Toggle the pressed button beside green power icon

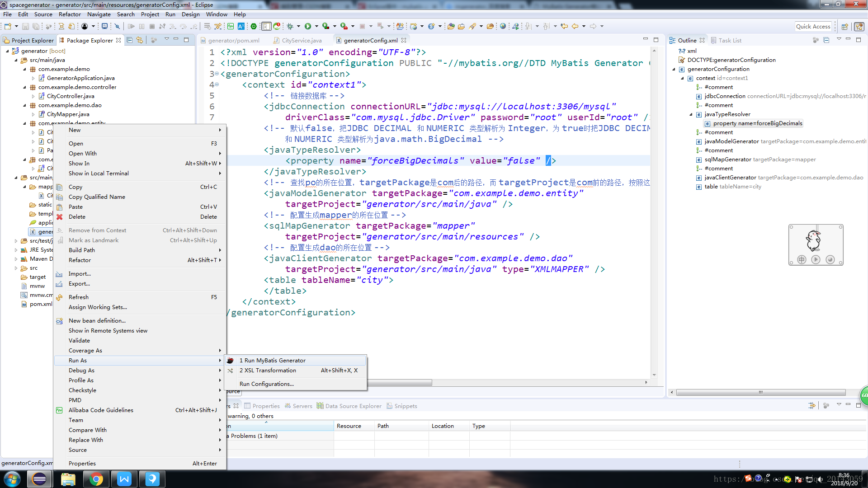(x=267, y=26)
